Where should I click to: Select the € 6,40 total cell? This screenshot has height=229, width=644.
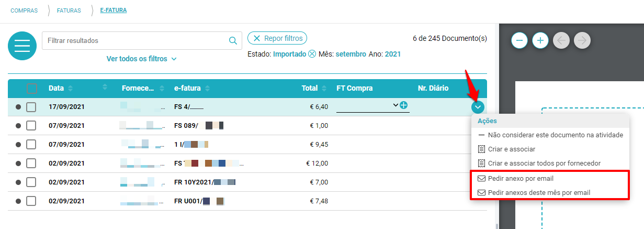coord(319,107)
